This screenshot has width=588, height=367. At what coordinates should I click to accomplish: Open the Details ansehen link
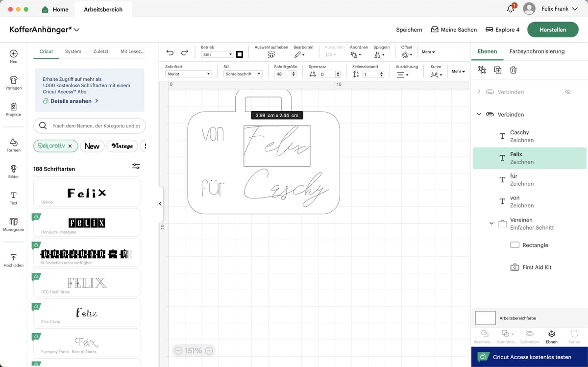tap(71, 101)
